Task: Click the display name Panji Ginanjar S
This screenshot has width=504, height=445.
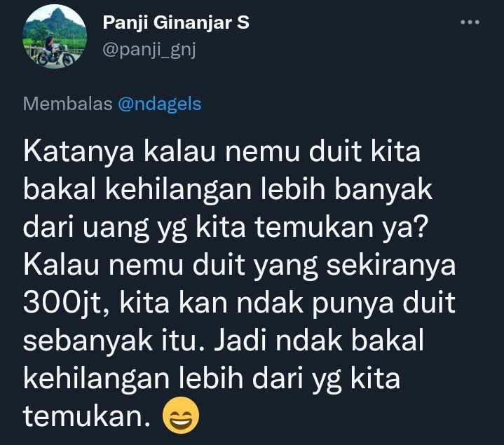Action: tap(176, 23)
